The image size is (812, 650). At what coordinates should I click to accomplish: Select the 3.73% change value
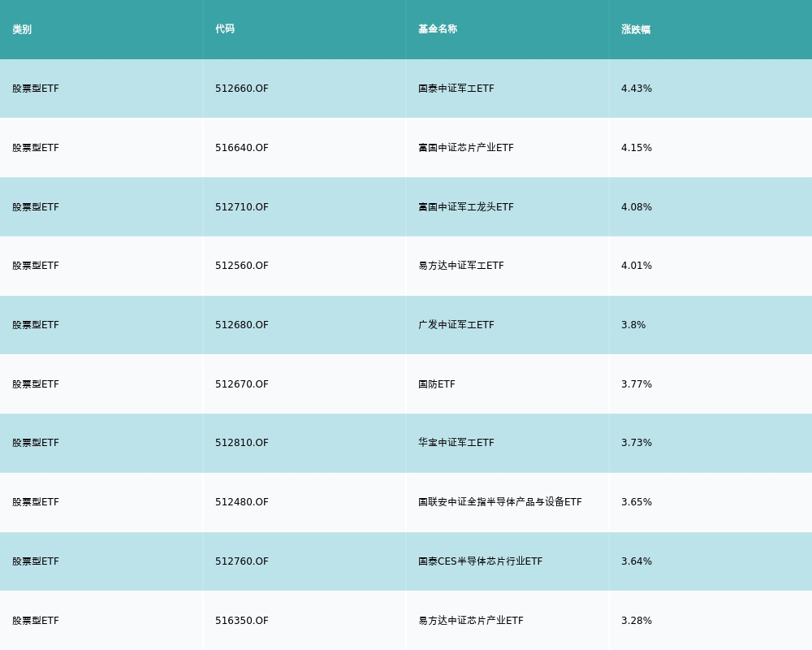click(637, 443)
